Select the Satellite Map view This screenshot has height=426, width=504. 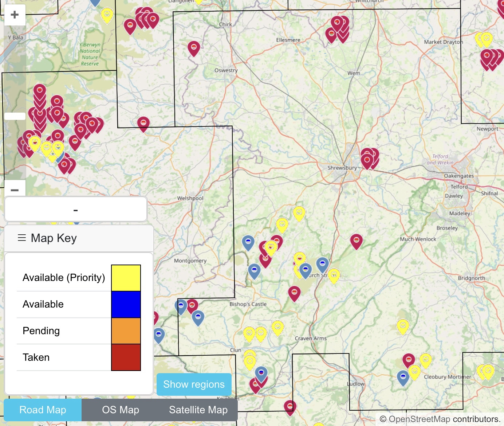(198, 410)
